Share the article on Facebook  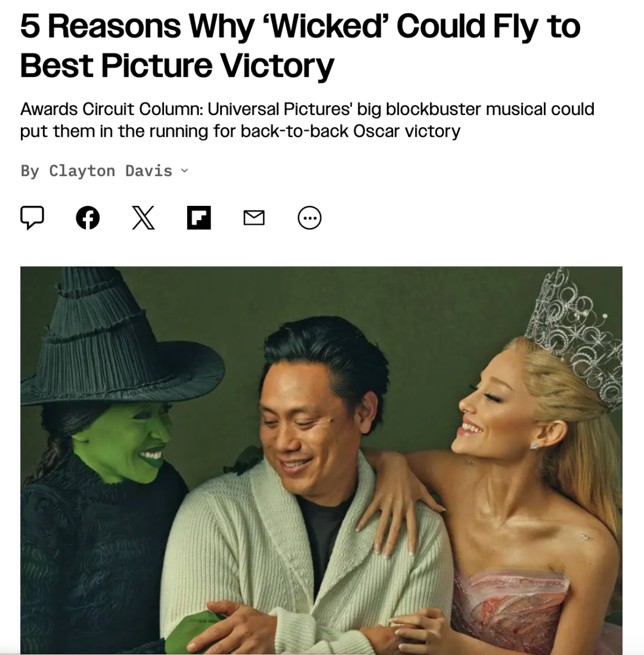[88, 218]
